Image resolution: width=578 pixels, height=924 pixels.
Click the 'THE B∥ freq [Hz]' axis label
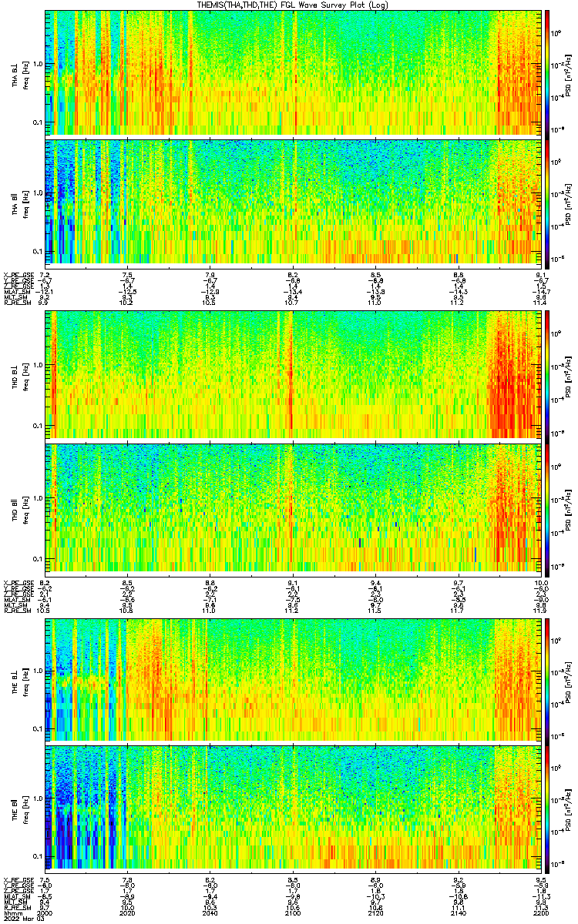pos(19,808)
